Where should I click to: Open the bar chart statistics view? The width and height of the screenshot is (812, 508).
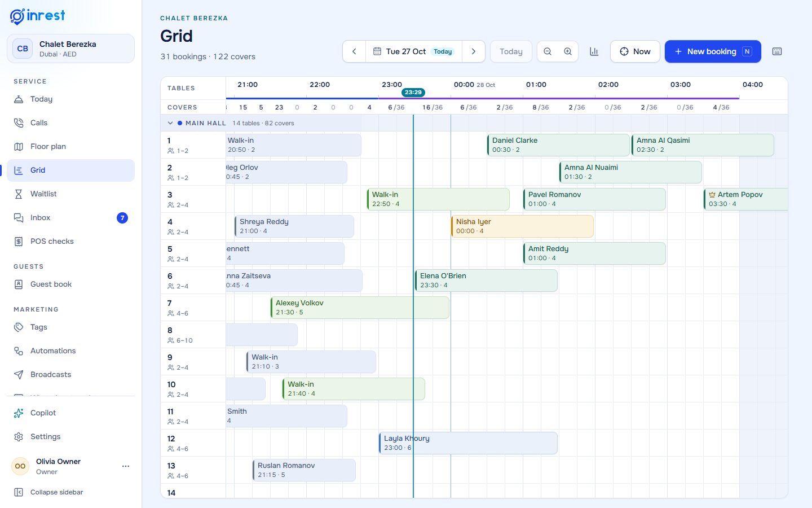pos(594,51)
